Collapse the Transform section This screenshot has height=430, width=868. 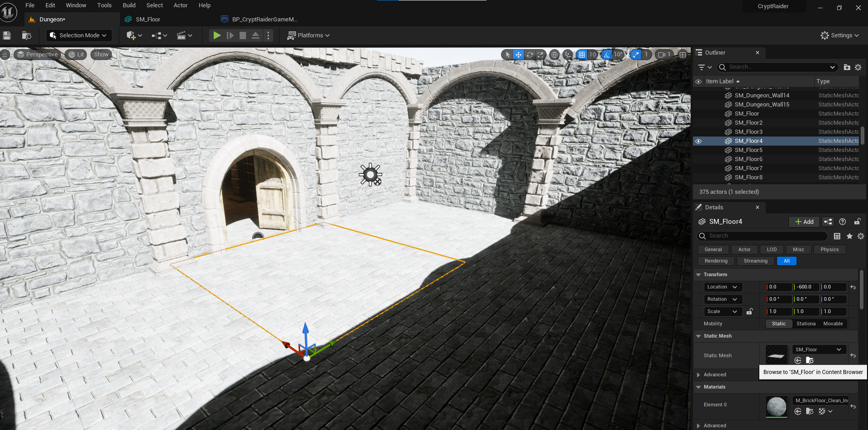[x=698, y=275]
